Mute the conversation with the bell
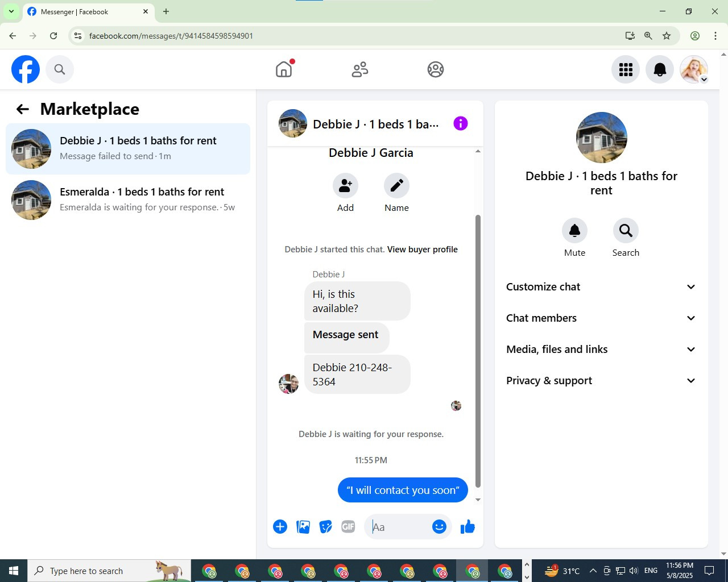The height and width of the screenshot is (582, 728). click(x=574, y=230)
